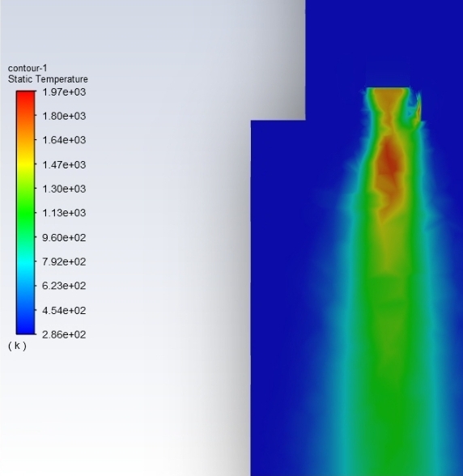The width and height of the screenshot is (463, 476).
Task: Click the 1.80e+03 legend value
Action: tap(64, 116)
